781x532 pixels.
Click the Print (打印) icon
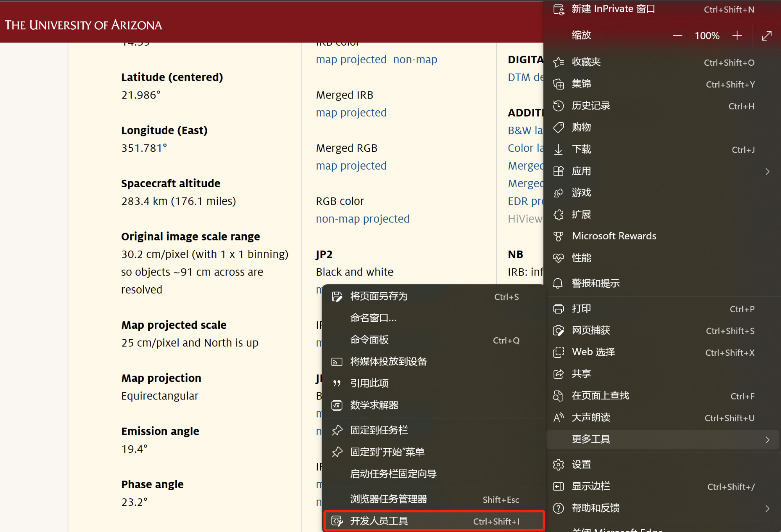pyautogui.click(x=559, y=308)
